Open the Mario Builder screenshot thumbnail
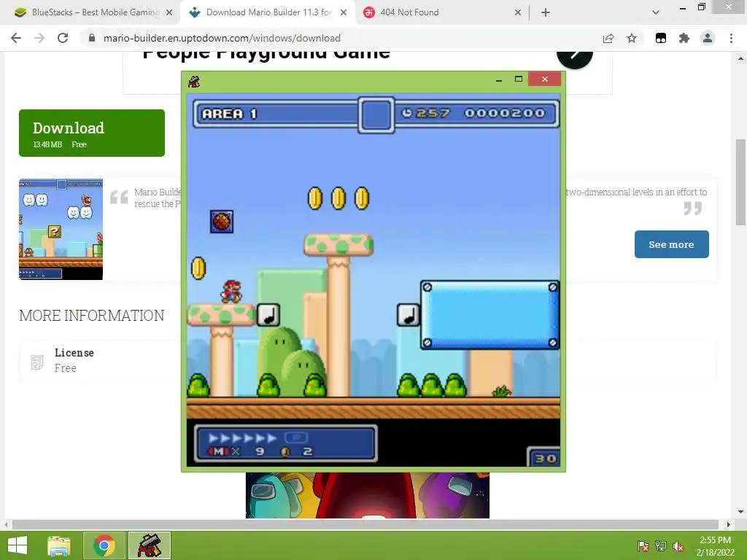Screen dimensions: 747x560 tap(61, 229)
